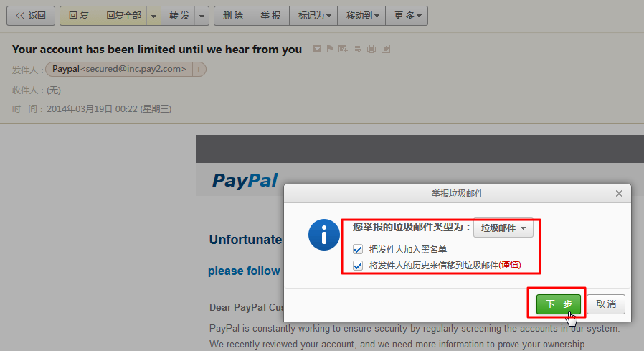Viewport: 644px width, 351px height.
Task: Click the blue info icon in dialog
Action: (x=324, y=235)
